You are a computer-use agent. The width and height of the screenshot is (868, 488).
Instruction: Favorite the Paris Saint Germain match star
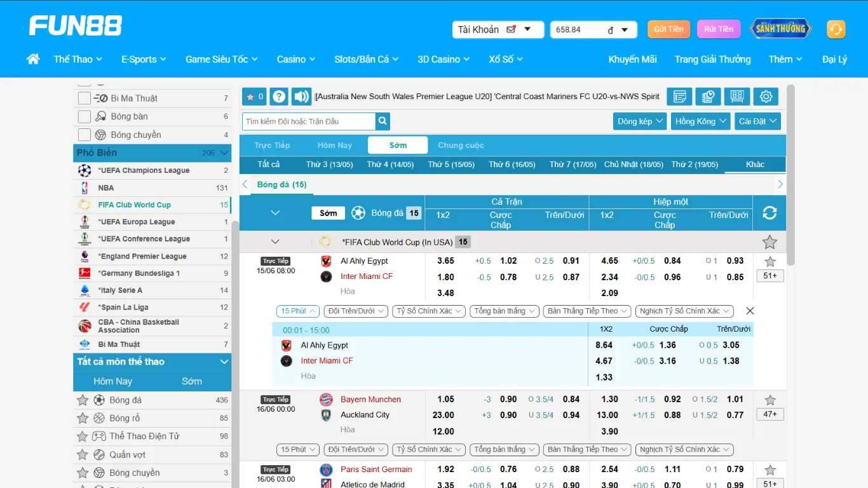pyautogui.click(x=770, y=470)
